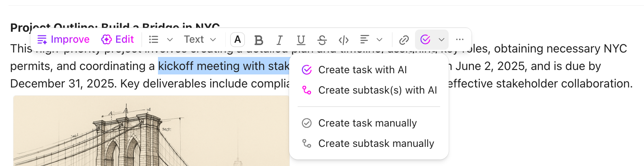Toggle bold formatting
644x166 pixels.
[258, 40]
